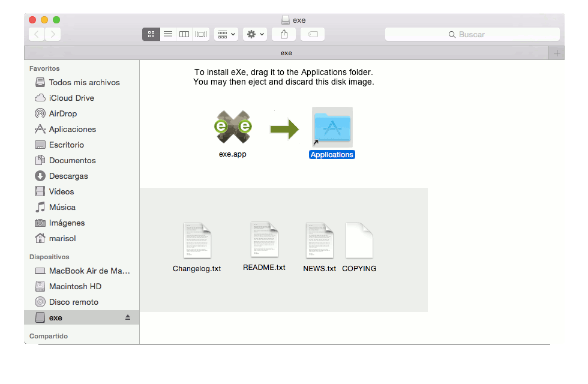Viewport: 588px width, 384px height.
Task: Click inside the Buscar search field
Action: pyautogui.click(x=473, y=34)
